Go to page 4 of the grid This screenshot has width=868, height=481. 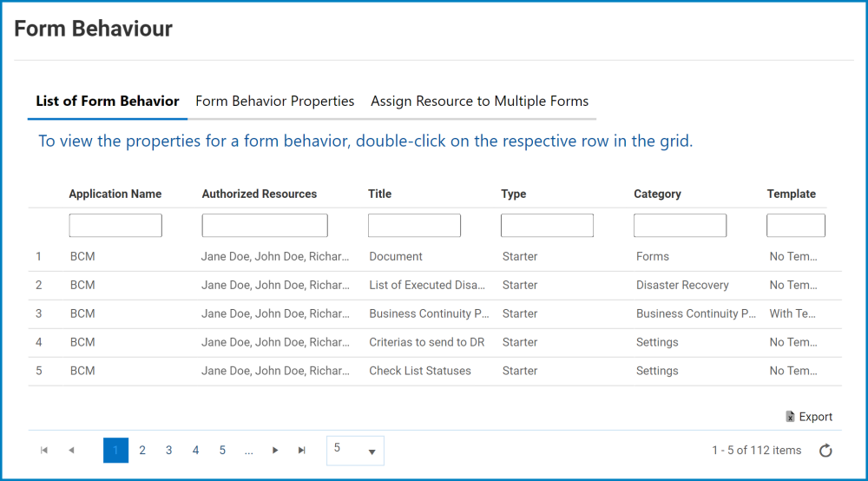point(195,450)
